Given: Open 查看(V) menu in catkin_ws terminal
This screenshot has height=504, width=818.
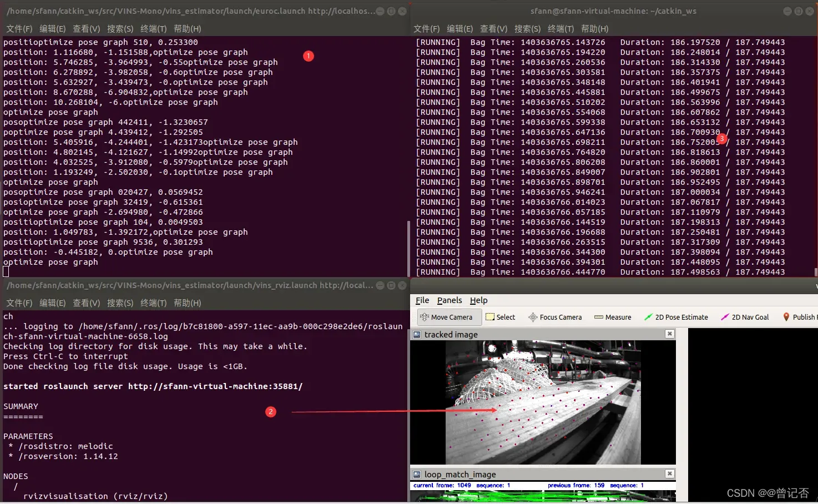Looking at the screenshot, I should 494,28.
